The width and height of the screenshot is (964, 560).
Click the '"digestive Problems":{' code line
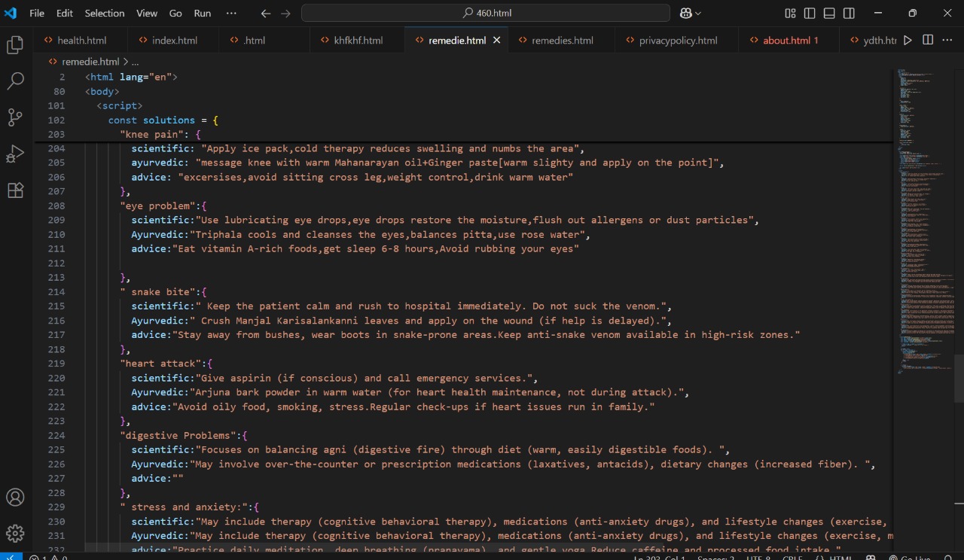(184, 435)
